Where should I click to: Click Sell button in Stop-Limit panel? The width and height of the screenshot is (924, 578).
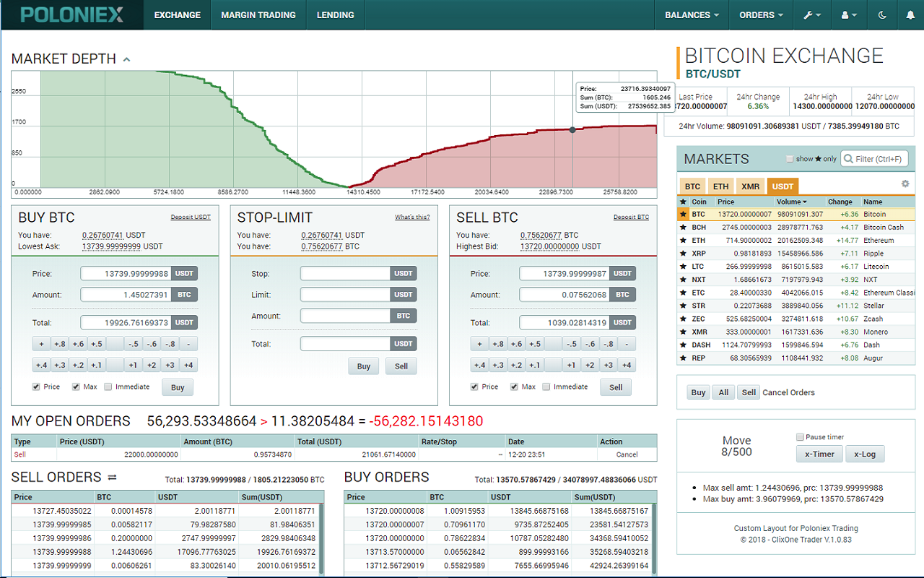pyautogui.click(x=401, y=366)
